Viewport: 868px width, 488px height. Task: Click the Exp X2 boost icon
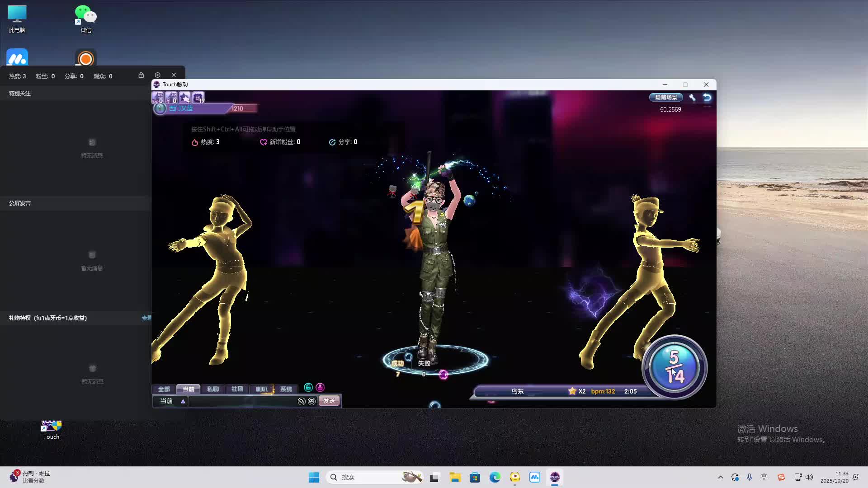(x=157, y=98)
